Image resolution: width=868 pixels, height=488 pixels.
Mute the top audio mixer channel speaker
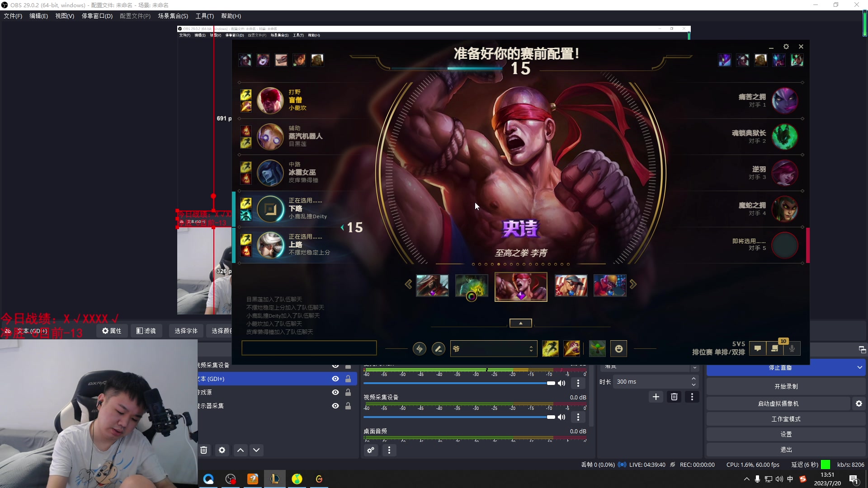(x=561, y=383)
